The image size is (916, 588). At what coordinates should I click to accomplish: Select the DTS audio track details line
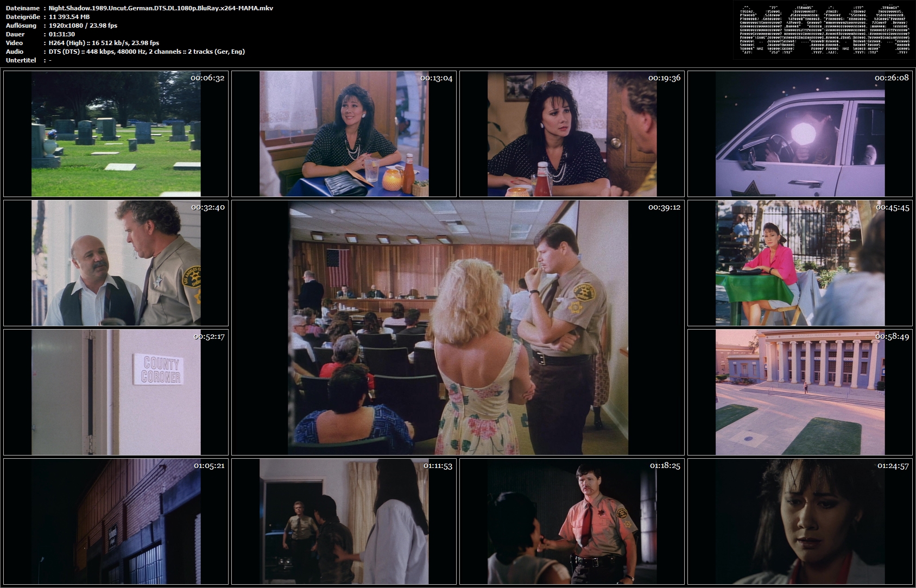(x=147, y=52)
